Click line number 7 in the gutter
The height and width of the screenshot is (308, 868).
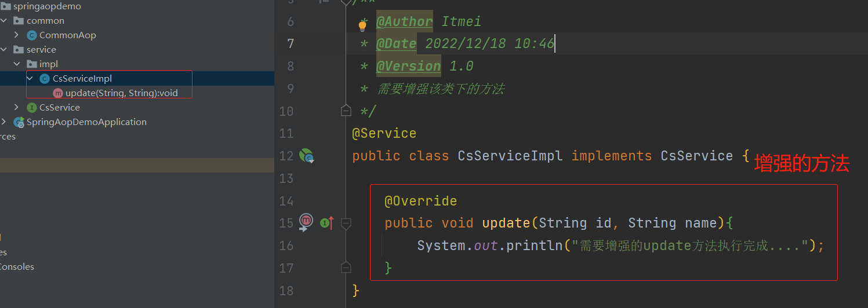click(x=290, y=43)
